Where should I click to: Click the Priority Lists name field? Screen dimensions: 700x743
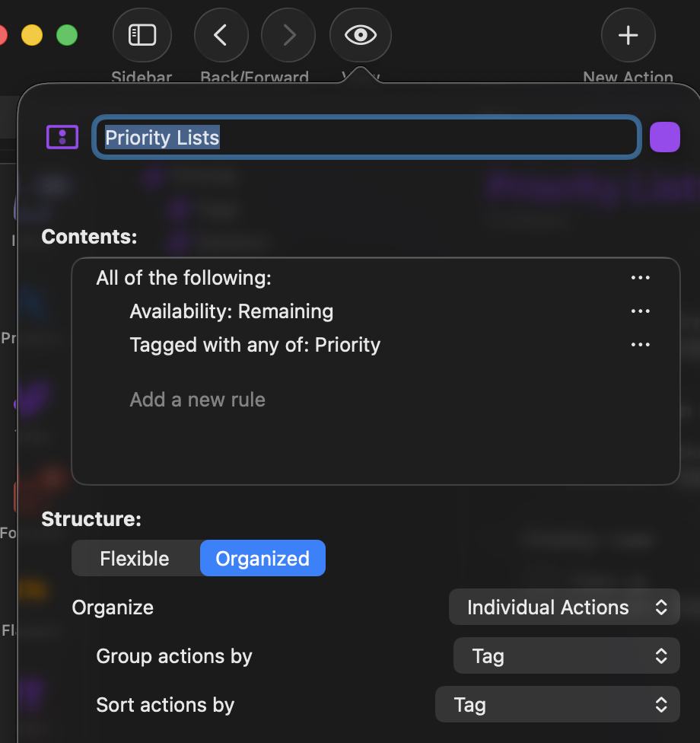click(365, 137)
